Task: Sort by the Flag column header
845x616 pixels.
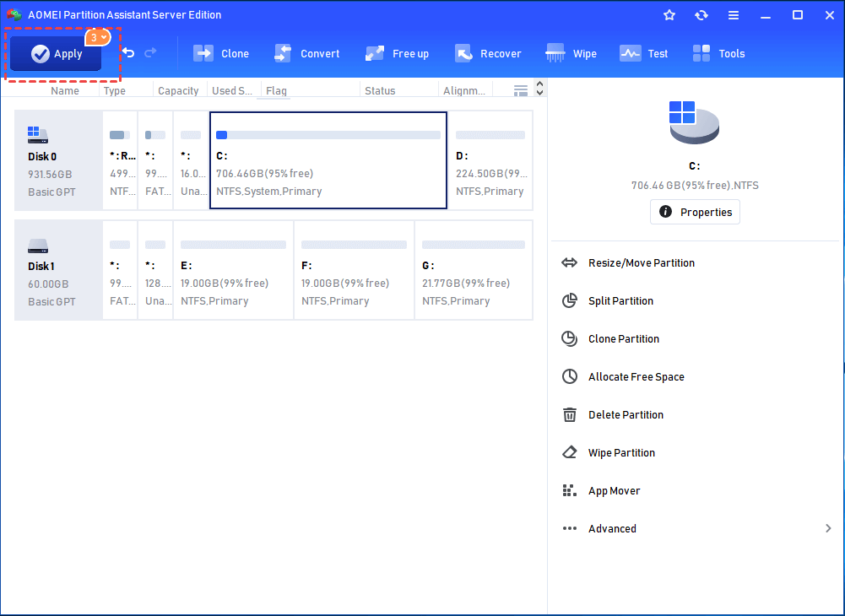Action: (x=276, y=90)
